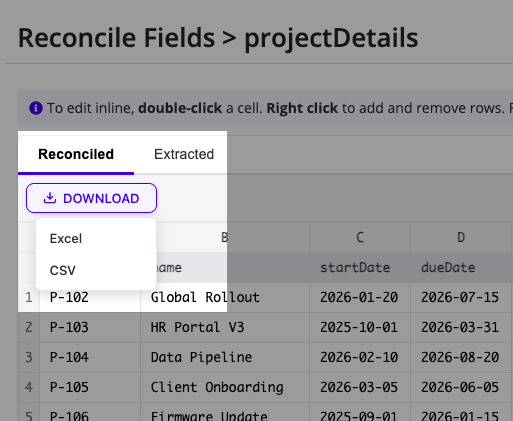Click the P-103 cell
513x421 pixels.
90,327
